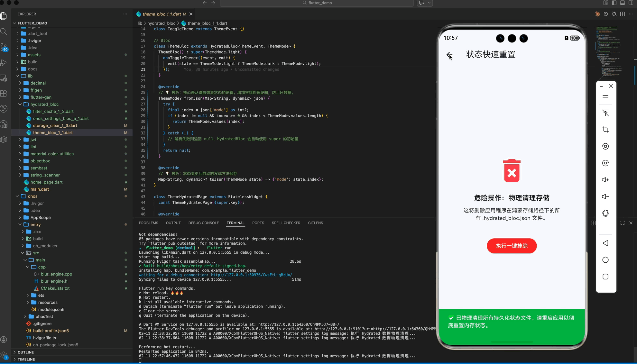This screenshot has width=637, height=364.
Task: Expand the OUTLINE section
Action: click(26, 352)
